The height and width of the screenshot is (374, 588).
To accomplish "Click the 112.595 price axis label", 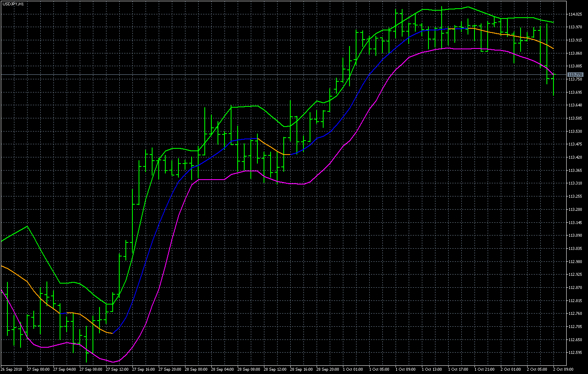I will coord(575,353).
